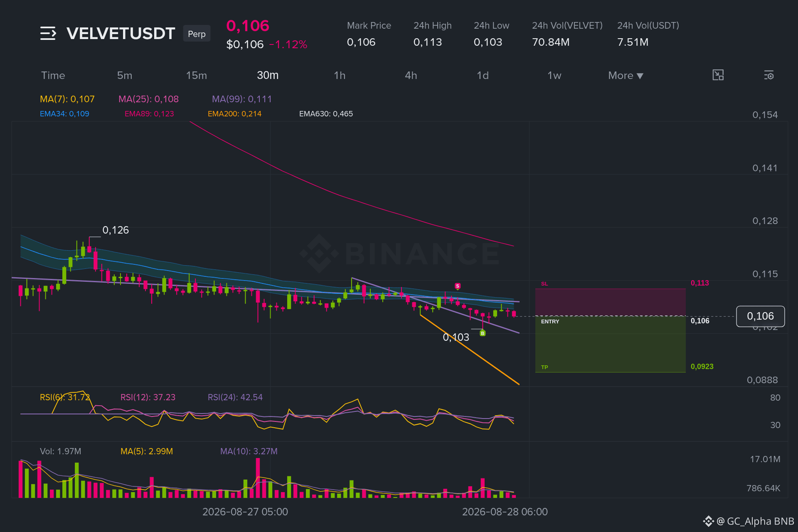Click the @GC_Alpha BNB author handle
798x532 pixels.
tap(755, 521)
